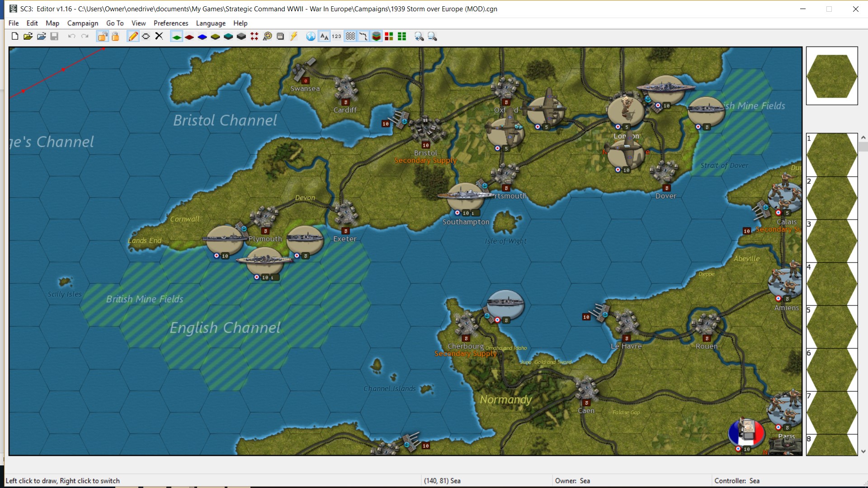
Task: Create a new campaign file
Action: coord(15,37)
